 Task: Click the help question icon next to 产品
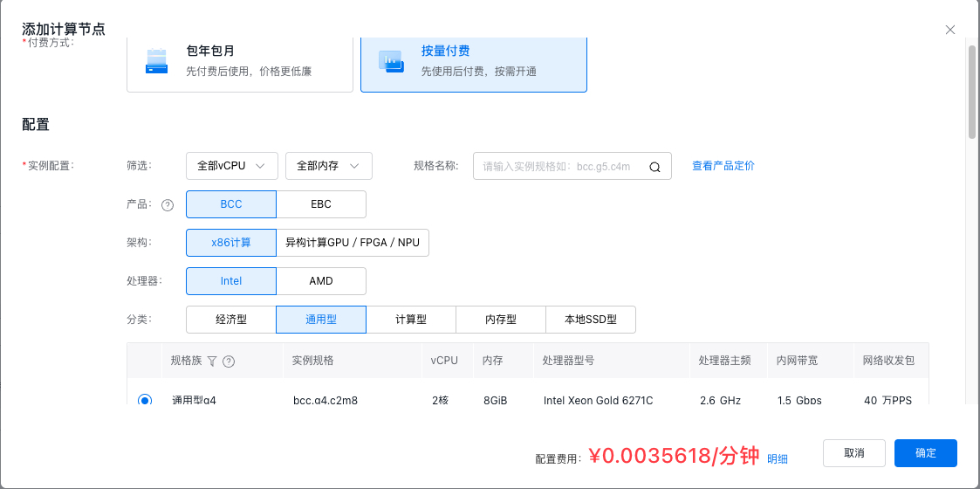(167, 205)
